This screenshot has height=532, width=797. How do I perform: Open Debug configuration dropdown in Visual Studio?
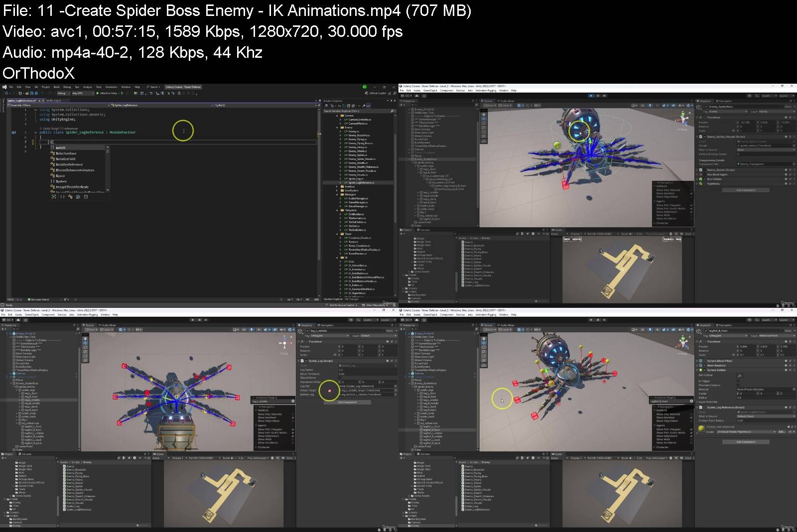point(63,93)
